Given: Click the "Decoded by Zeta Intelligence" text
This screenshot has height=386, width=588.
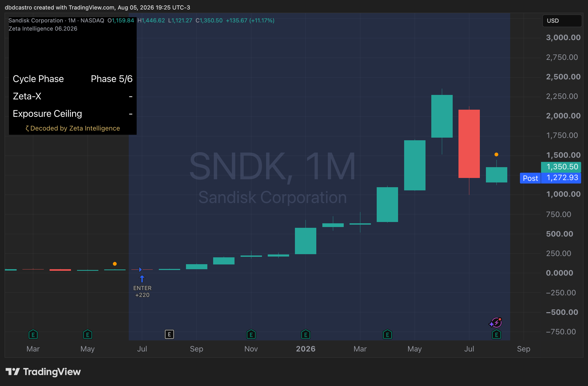Looking at the screenshot, I should tap(73, 128).
